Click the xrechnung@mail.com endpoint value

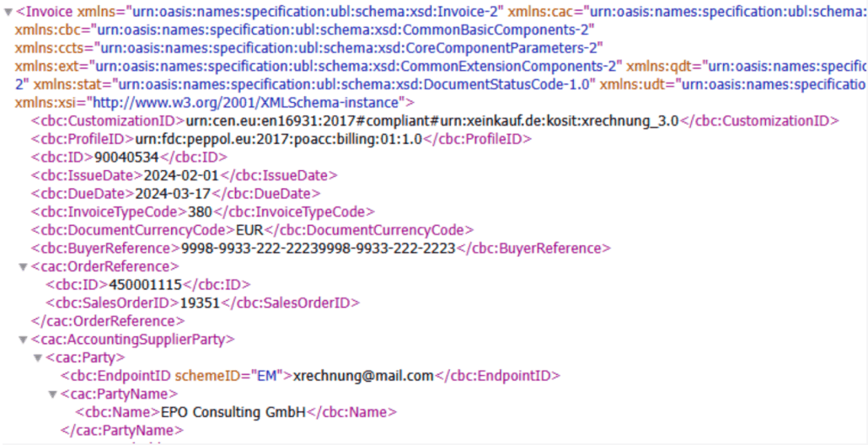[364, 377]
